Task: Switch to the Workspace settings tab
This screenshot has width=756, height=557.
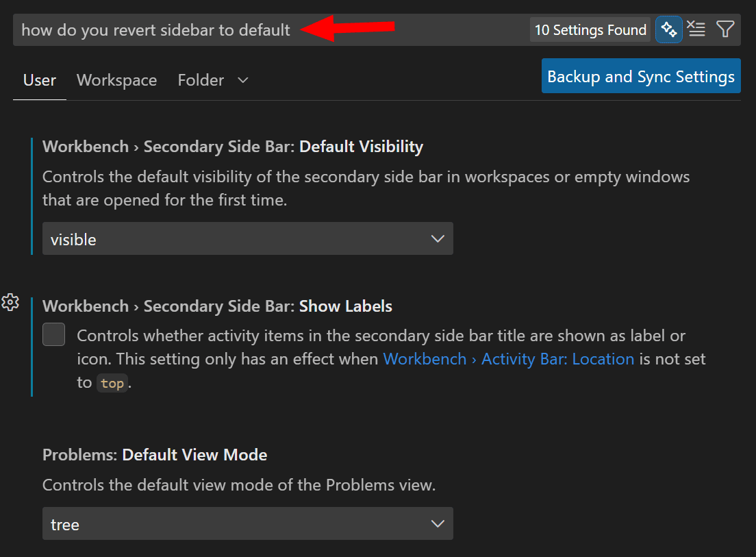Action: tap(116, 80)
